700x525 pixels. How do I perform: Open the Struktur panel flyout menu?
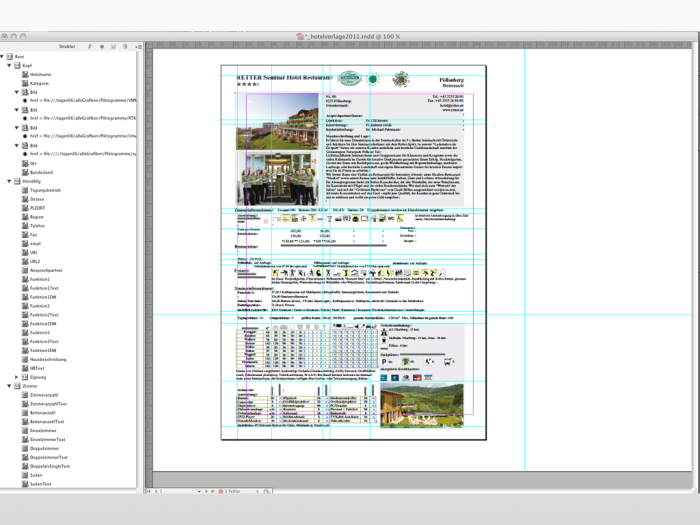[x=138, y=46]
